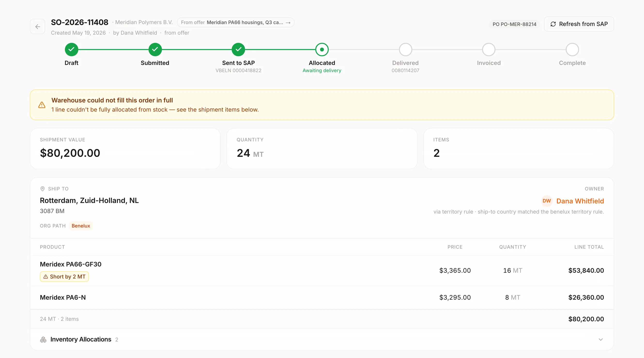Open owner Dana Whitfield's profile
The image size is (644, 358).
point(580,201)
